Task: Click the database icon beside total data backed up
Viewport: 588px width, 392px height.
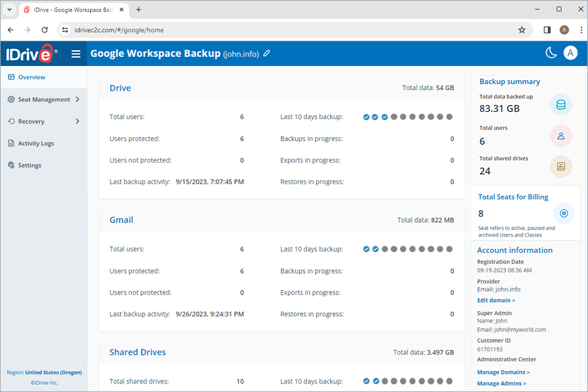Action: tap(561, 104)
